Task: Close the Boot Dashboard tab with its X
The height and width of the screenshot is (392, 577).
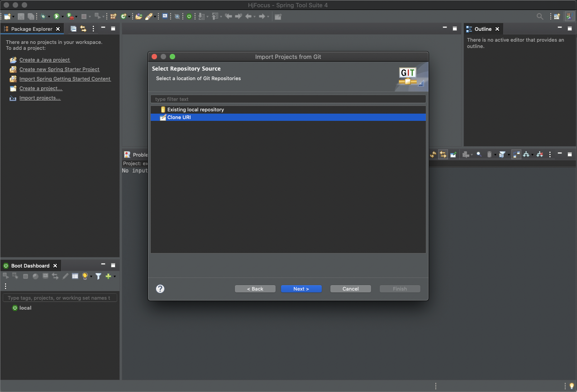Action: (55, 266)
